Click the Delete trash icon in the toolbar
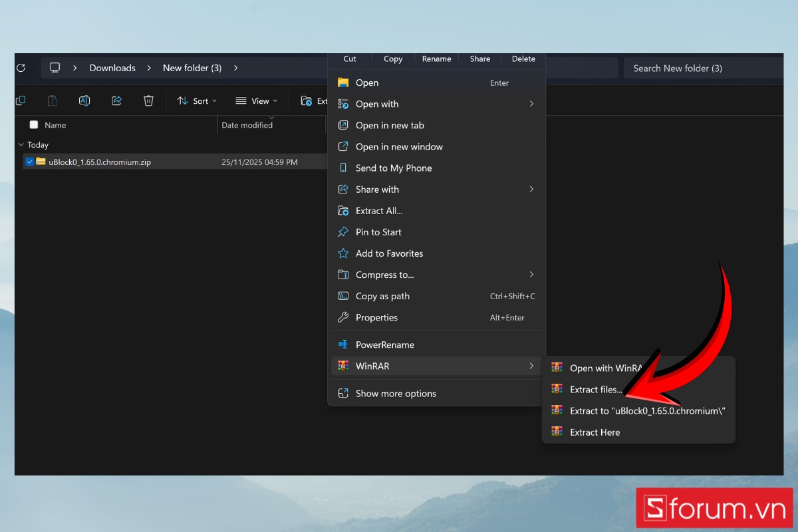This screenshot has width=798, height=532. (148, 100)
